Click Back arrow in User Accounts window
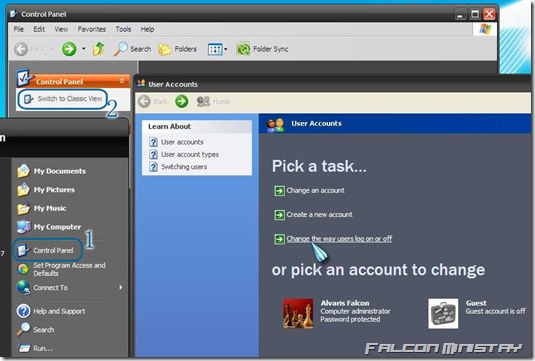Viewport: 535px width, 361px height. [144, 101]
